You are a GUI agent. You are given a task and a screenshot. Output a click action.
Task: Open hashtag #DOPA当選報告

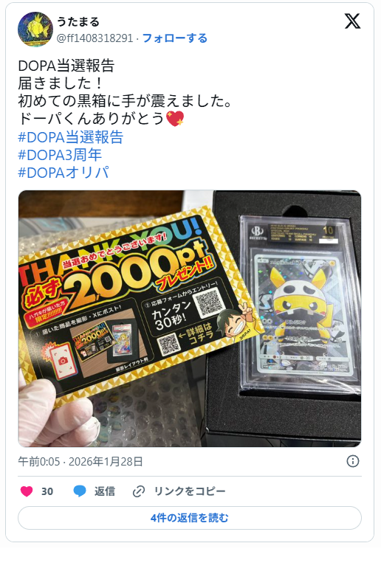click(71, 137)
